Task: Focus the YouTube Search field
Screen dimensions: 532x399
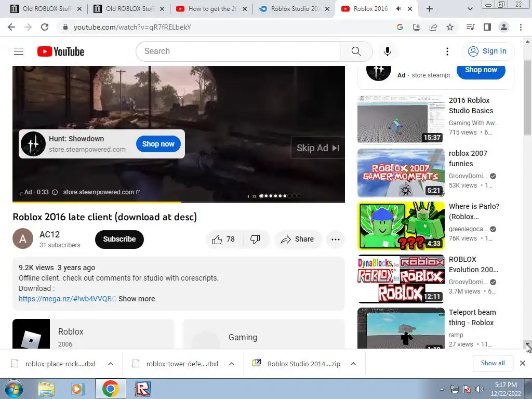Action: coord(238,51)
